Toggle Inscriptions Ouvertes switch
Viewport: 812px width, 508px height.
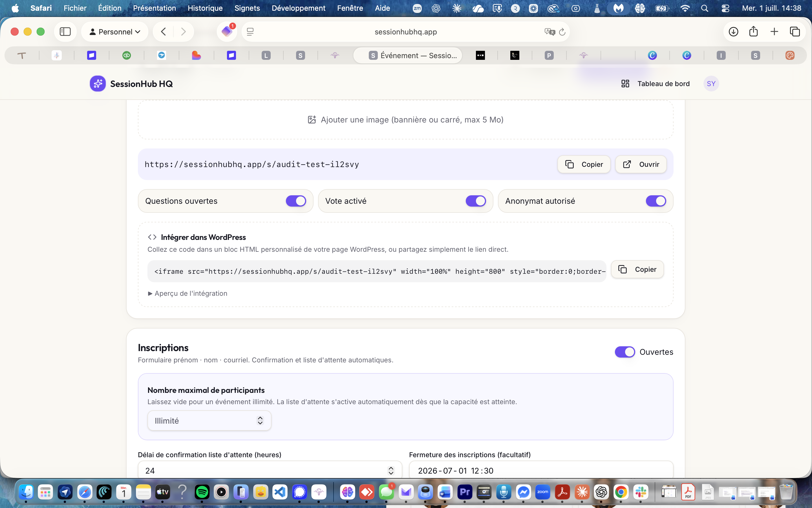click(625, 352)
